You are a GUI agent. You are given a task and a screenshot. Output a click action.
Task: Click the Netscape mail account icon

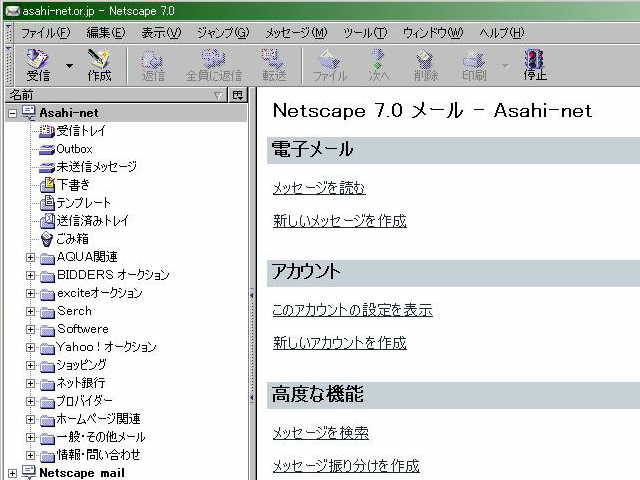coord(29,472)
